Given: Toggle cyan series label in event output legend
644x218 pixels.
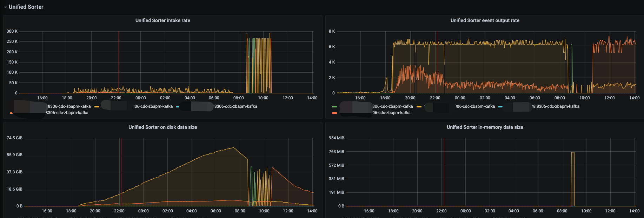Looking at the screenshot, I should 555,106.
